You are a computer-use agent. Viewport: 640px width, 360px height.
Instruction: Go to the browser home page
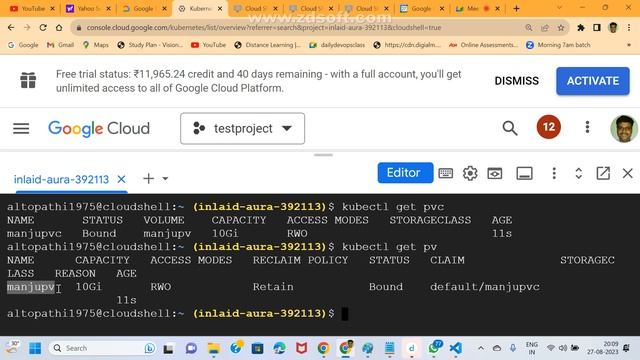(x=59, y=27)
